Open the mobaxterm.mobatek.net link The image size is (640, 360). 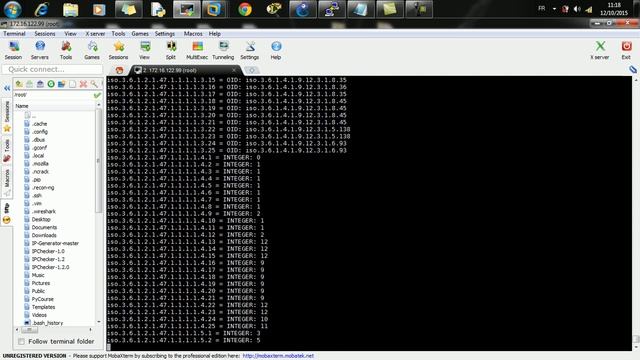(278, 356)
